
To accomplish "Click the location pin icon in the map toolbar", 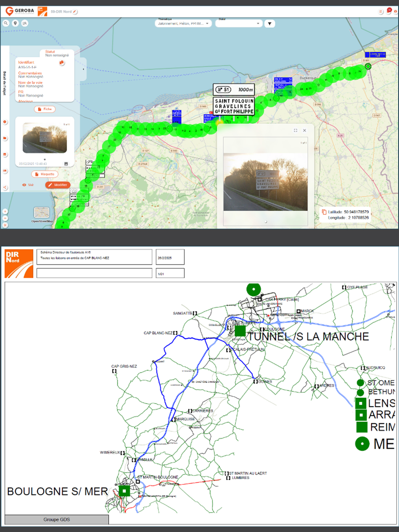I will [x=16, y=23].
